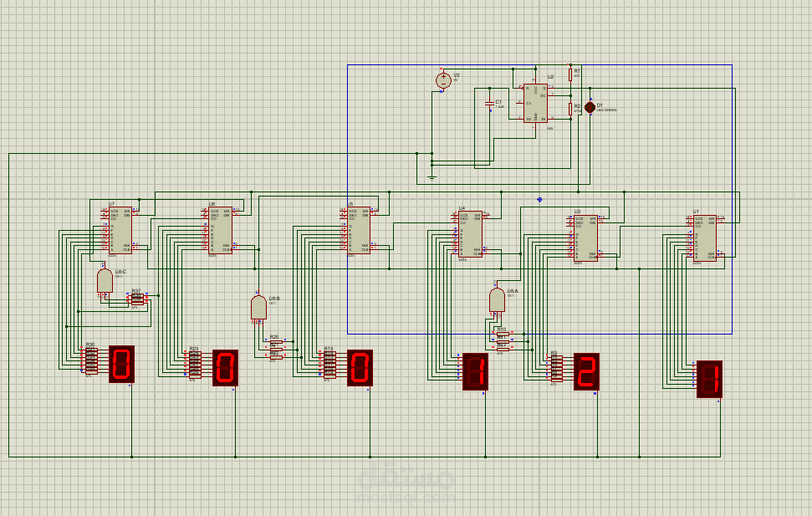Click seven-segment display below U4
The image size is (812, 516).
(x=475, y=371)
